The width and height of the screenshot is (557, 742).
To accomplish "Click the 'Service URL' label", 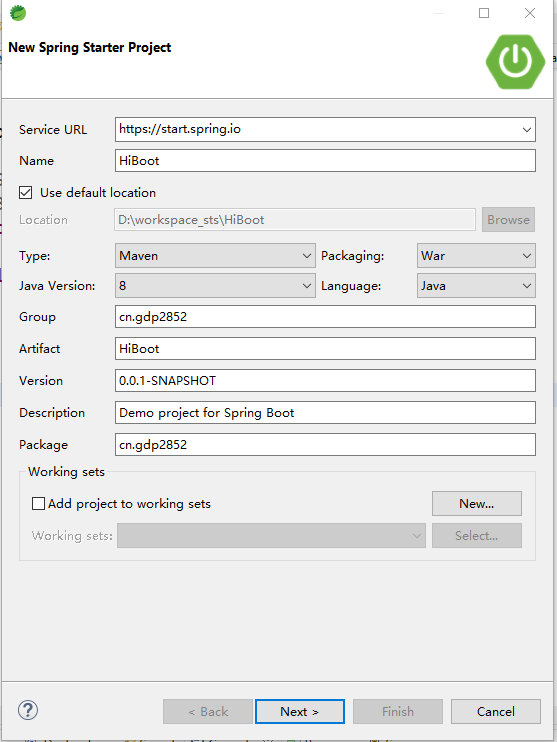I will coord(53,130).
